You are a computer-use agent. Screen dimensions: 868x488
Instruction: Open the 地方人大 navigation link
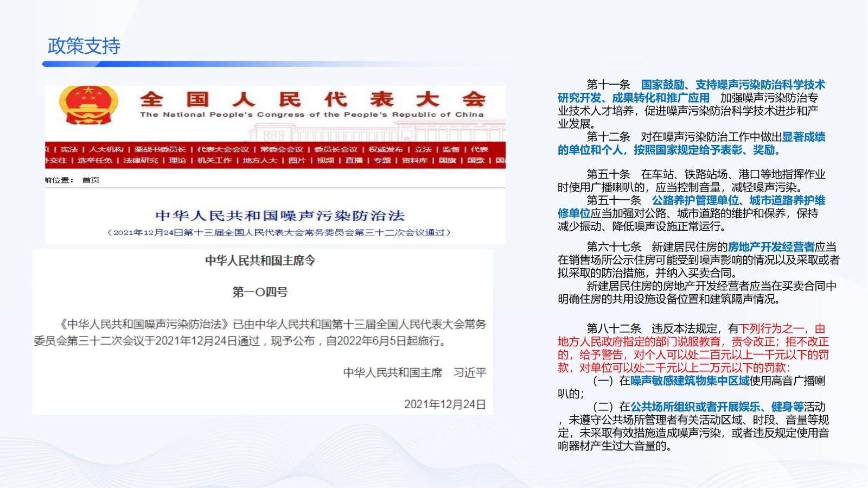(260, 160)
